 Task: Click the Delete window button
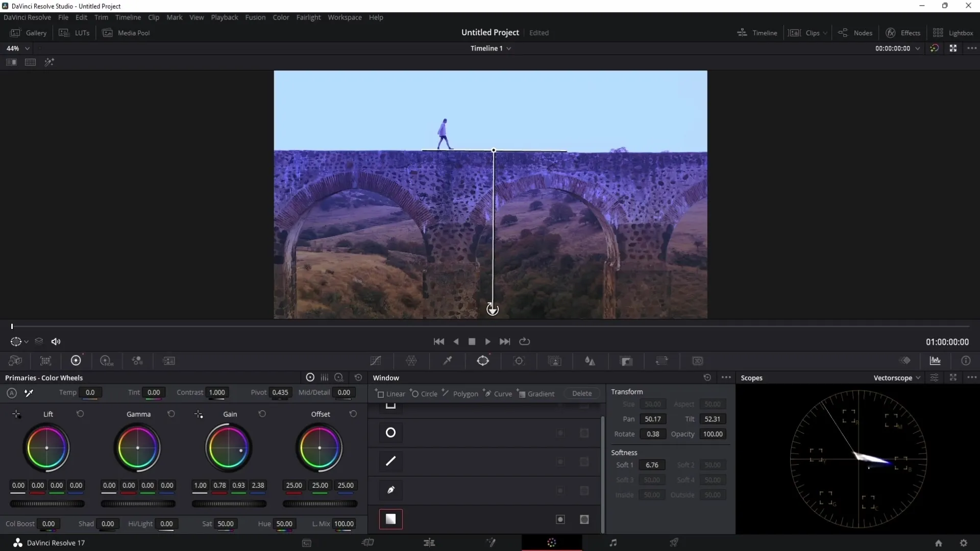click(x=581, y=393)
